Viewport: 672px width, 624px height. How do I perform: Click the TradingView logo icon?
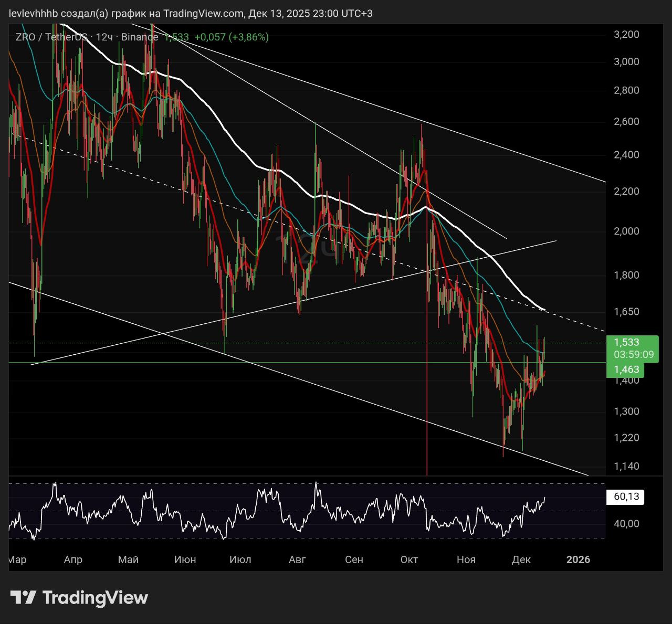(x=24, y=597)
